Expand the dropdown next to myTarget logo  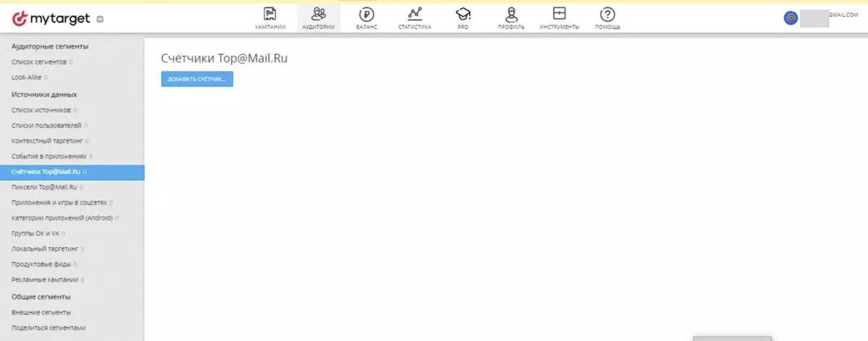click(x=99, y=20)
